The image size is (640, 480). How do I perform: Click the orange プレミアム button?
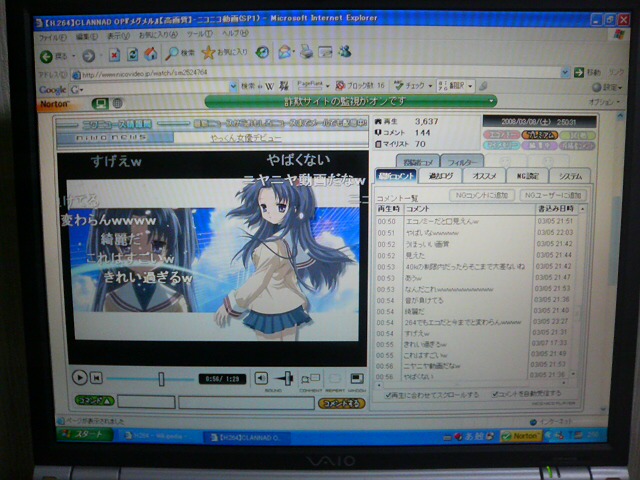click(x=539, y=135)
